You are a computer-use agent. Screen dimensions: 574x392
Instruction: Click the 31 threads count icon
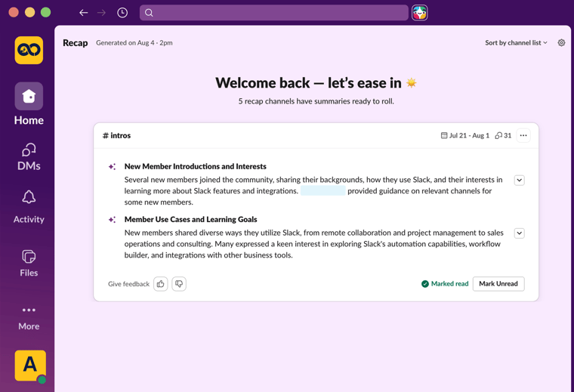coord(498,135)
